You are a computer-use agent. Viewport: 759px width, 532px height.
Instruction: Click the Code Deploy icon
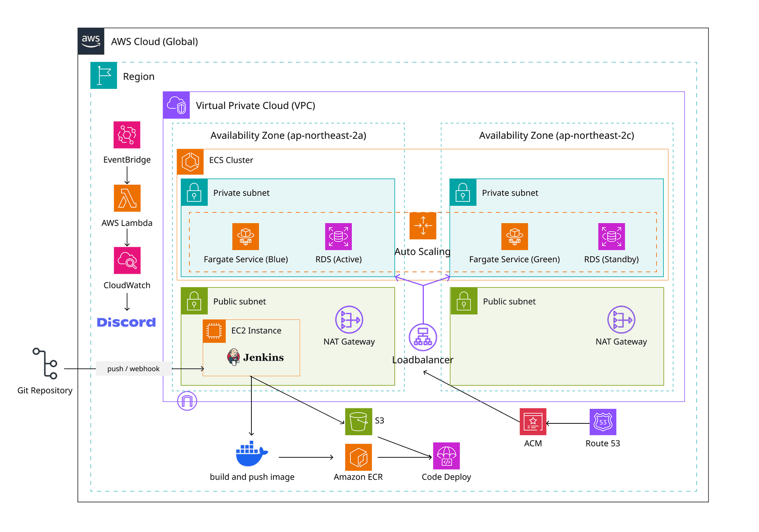tap(446, 456)
